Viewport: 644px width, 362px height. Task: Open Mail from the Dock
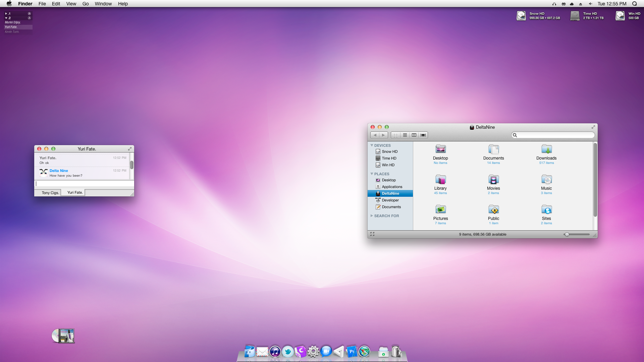[x=262, y=352]
